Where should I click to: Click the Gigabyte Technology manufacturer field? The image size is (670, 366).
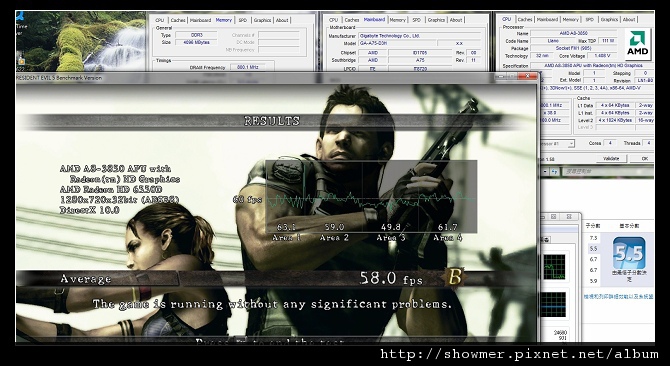click(420, 36)
